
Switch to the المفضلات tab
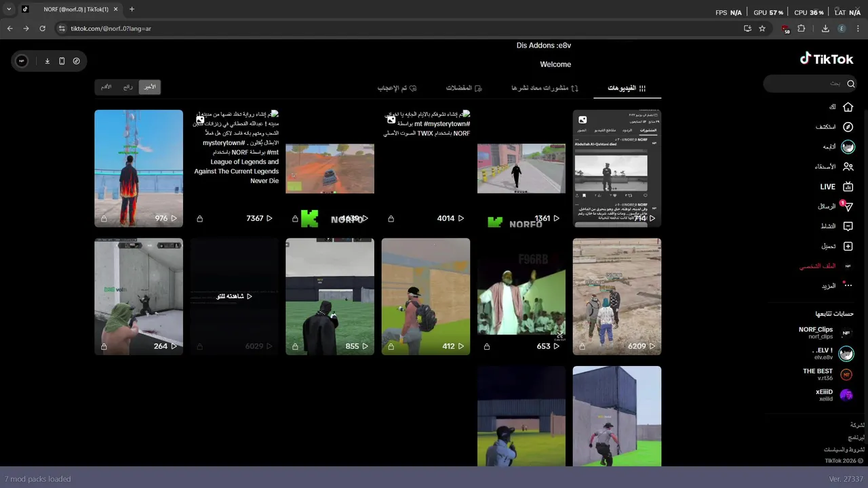(x=464, y=88)
